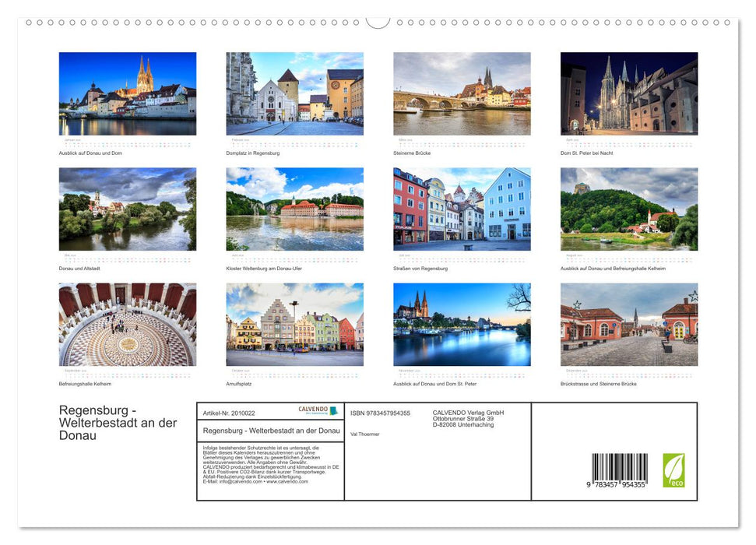Viewport: 756px width, 545px height.
Task: Open "Ausblick auf Donau und Befreiungshalle Kelheim" photo
Action: click(629, 208)
